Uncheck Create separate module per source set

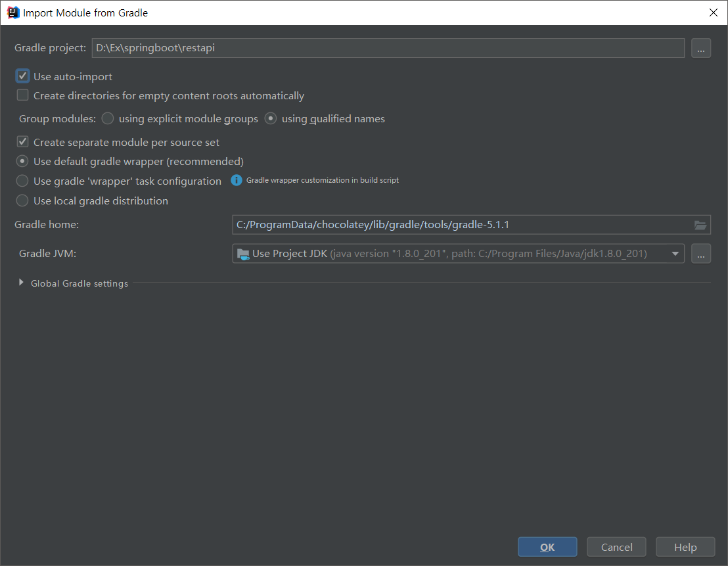(22, 142)
